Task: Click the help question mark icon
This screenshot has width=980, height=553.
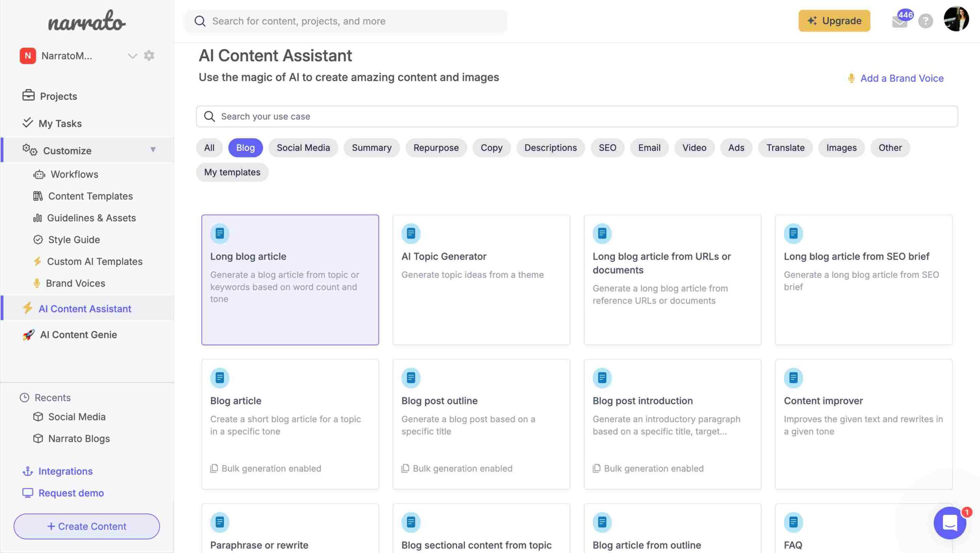Action: click(926, 20)
